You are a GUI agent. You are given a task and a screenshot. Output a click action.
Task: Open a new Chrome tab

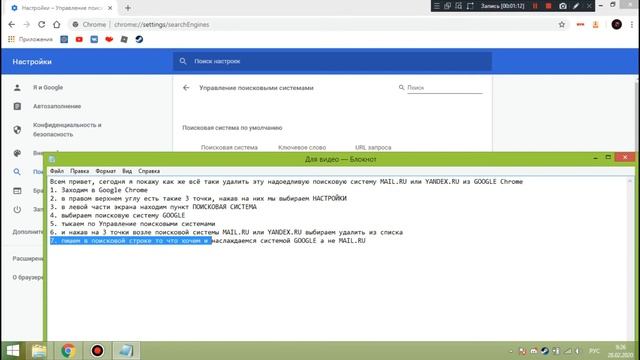click(128, 8)
